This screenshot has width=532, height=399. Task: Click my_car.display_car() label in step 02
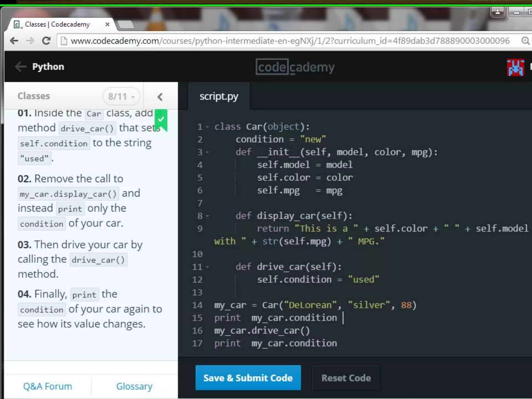coord(68,194)
